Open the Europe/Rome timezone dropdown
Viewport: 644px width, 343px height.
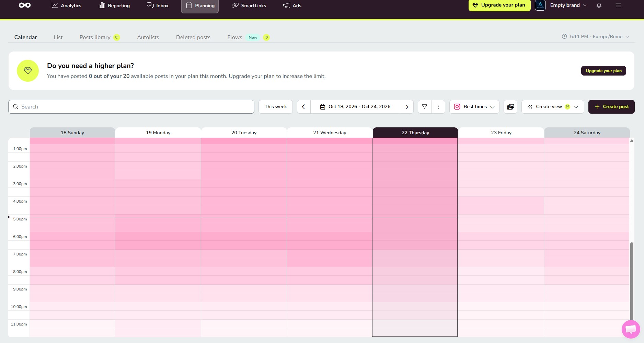click(596, 36)
